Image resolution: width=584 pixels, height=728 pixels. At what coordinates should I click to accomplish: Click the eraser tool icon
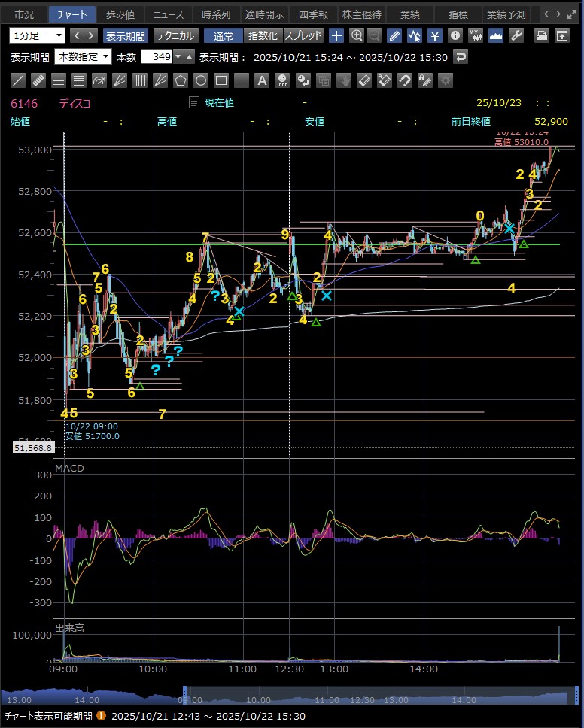[363, 80]
